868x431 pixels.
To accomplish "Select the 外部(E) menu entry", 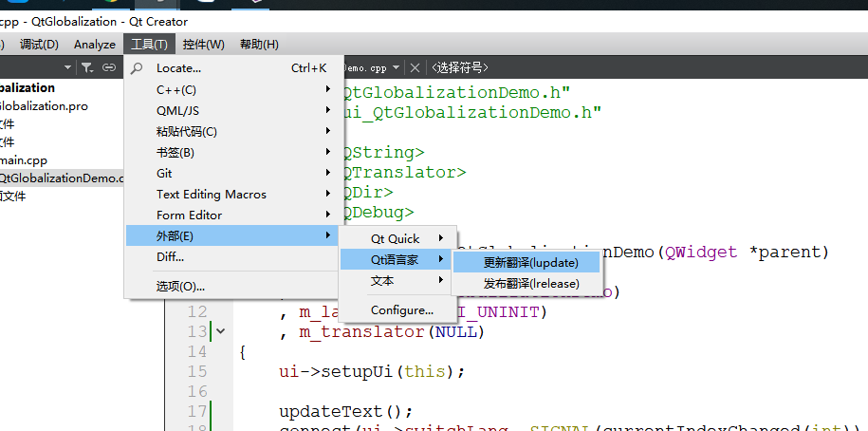I will pyautogui.click(x=233, y=236).
